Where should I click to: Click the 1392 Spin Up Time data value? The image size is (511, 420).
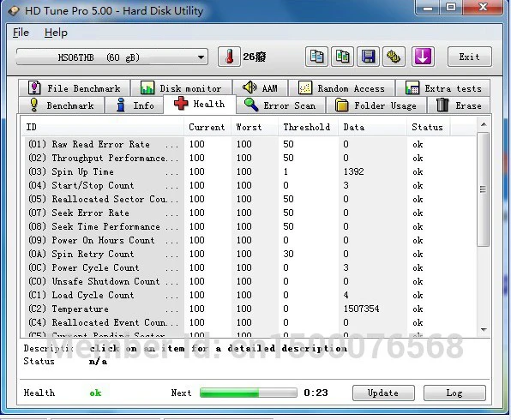point(353,171)
